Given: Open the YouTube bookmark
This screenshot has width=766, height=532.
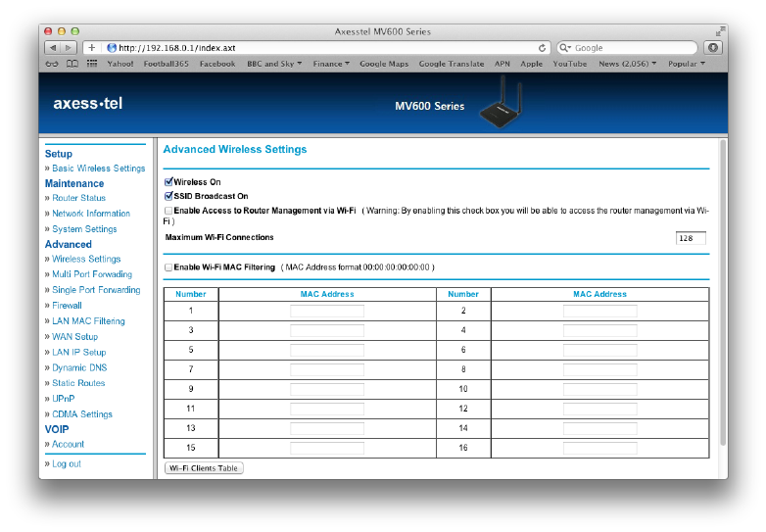Looking at the screenshot, I should coord(570,64).
